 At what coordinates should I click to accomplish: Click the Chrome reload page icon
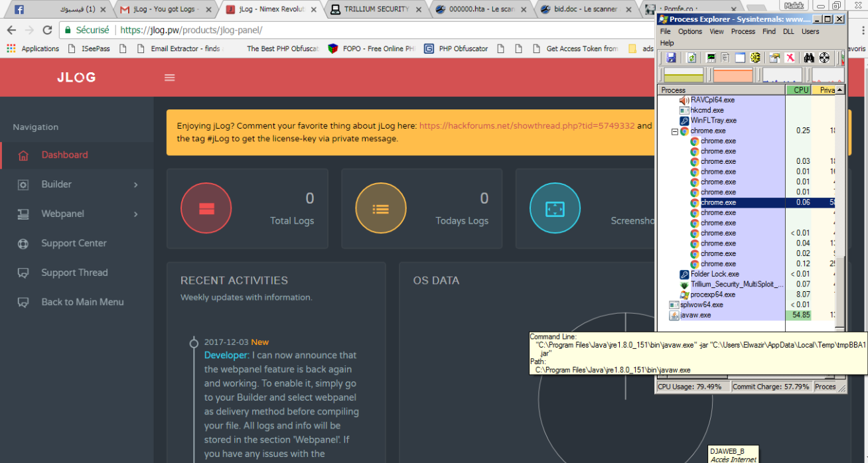[47, 30]
